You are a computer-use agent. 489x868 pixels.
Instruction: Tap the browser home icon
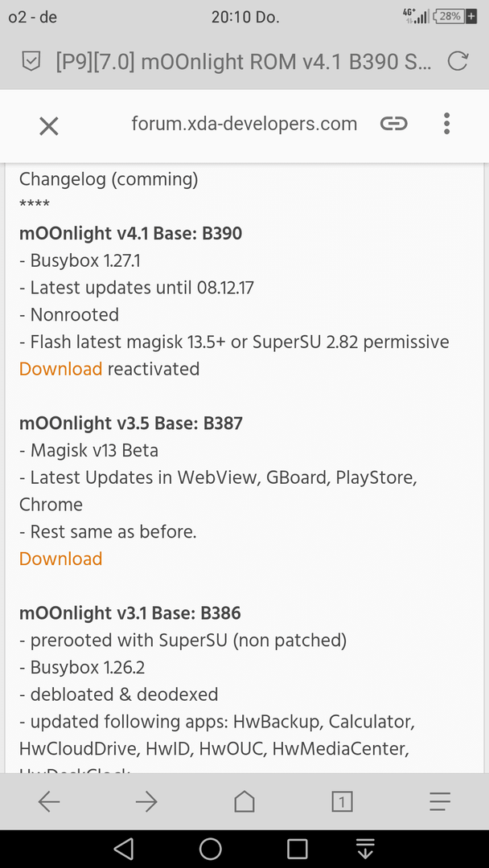(244, 801)
